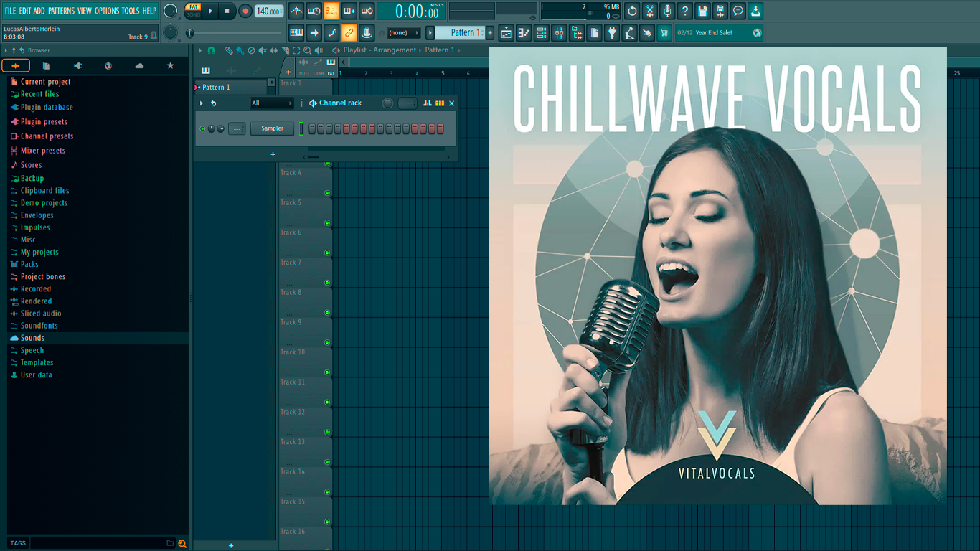Screen dimensions: 980x551
Task: Select the pencil Draw tool in Playlist
Action: coord(229,51)
